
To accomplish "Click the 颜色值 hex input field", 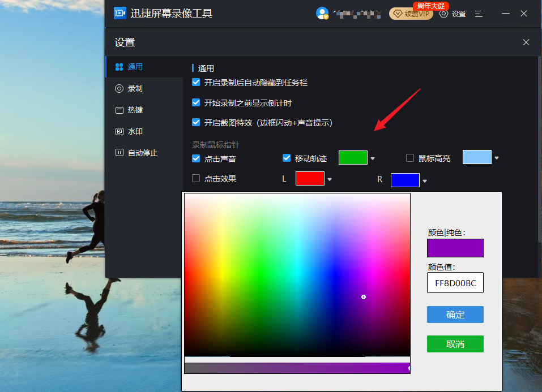I will tap(455, 283).
